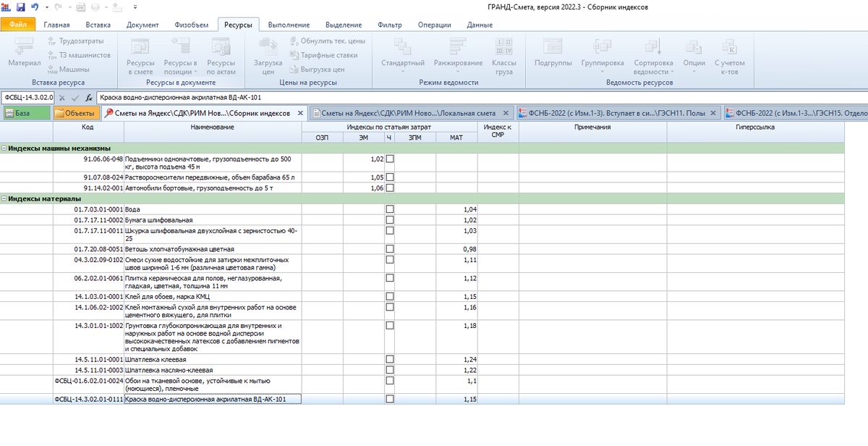
Task: Switch to the Документ ribbon tab
Action: (x=142, y=25)
